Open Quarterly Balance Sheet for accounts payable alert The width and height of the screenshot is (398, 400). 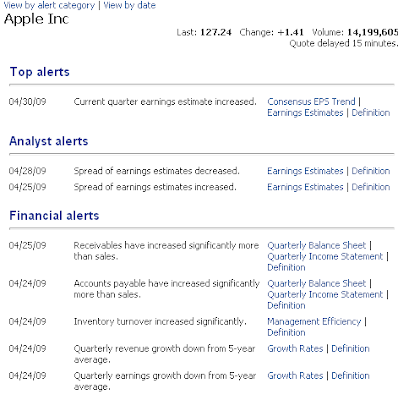point(317,283)
